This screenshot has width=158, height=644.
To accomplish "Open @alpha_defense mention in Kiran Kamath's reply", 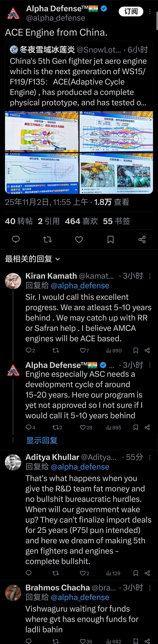I will (80, 285).
